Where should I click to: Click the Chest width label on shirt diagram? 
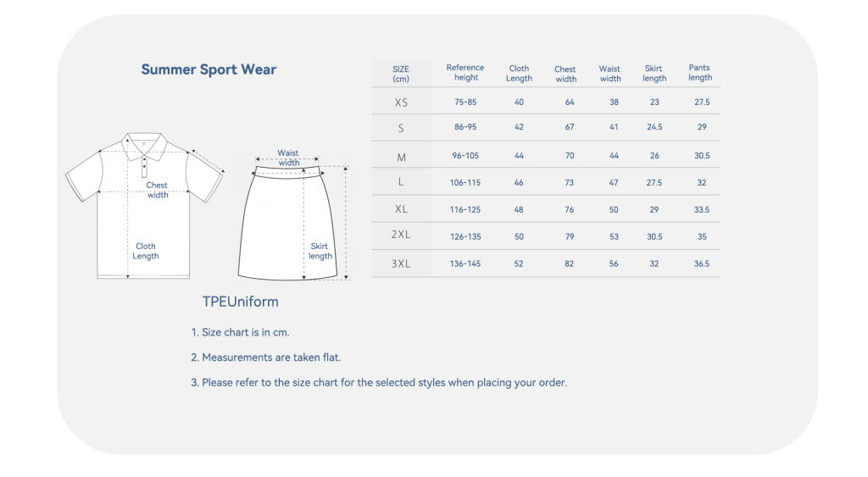point(158,190)
